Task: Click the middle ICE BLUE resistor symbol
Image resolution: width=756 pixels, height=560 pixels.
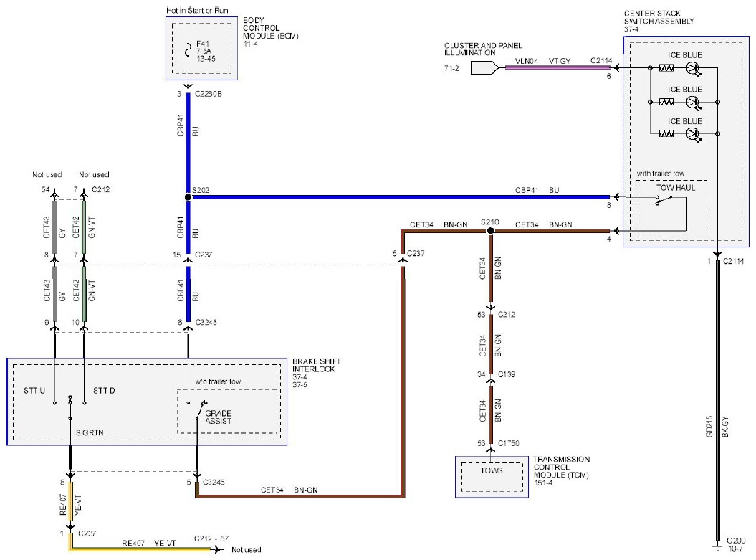Action: click(x=666, y=103)
